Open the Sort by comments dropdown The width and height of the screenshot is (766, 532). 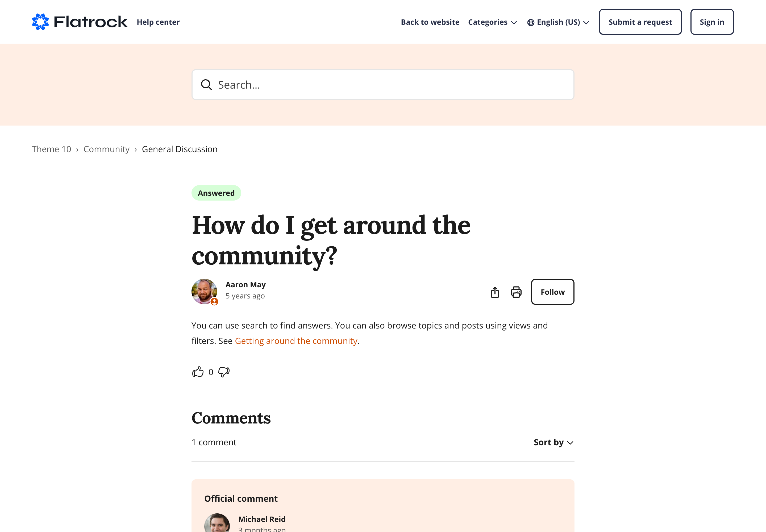click(x=553, y=442)
